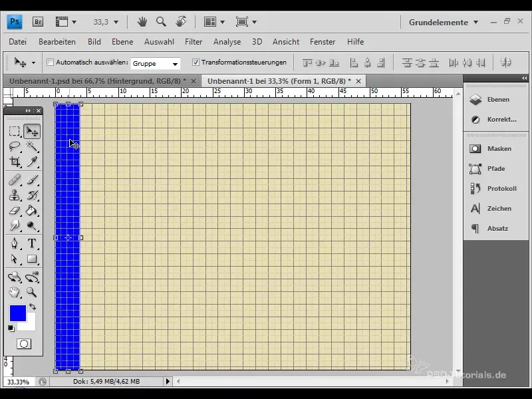
Task: Open the Datei menu
Action: point(18,42)
